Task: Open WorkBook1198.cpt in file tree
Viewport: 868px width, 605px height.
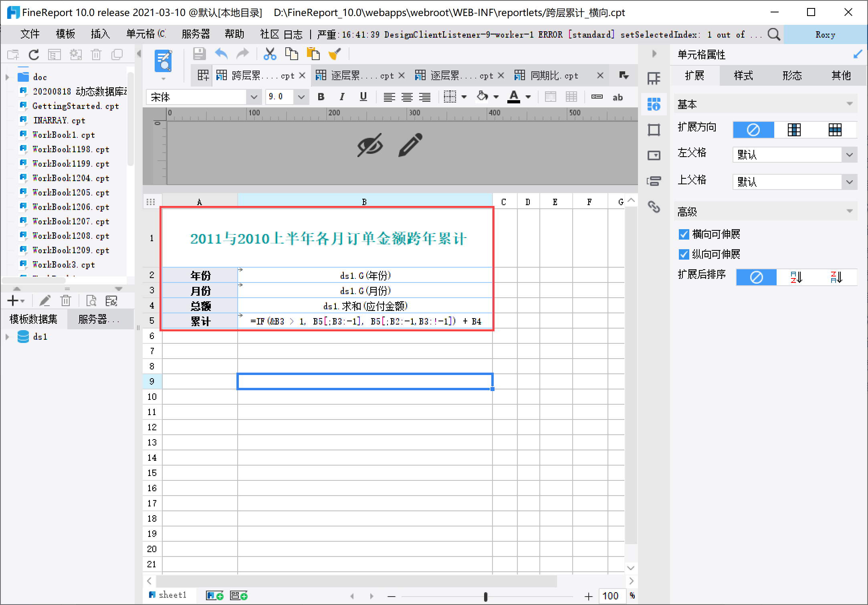Action: pos(71,149)
